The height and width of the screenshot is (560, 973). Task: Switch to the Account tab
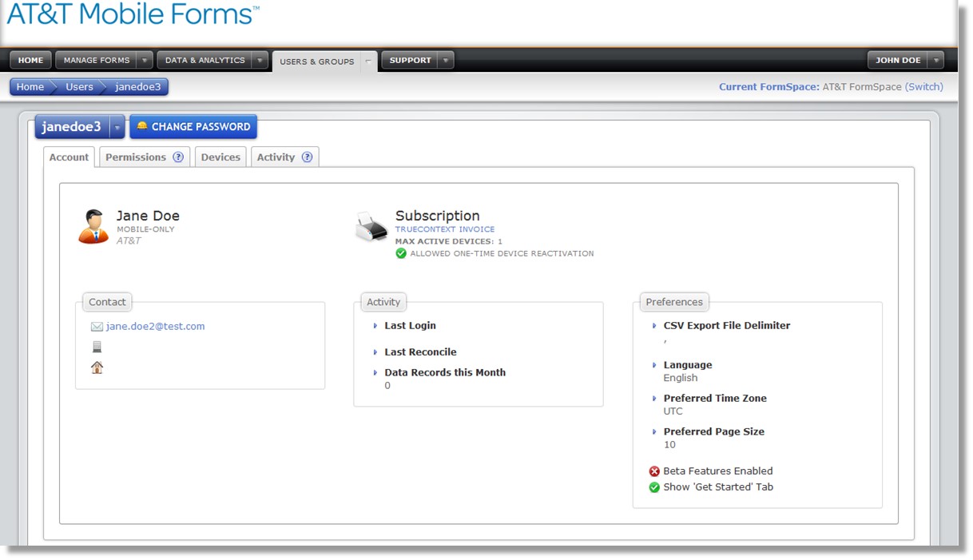click(69, 157)
